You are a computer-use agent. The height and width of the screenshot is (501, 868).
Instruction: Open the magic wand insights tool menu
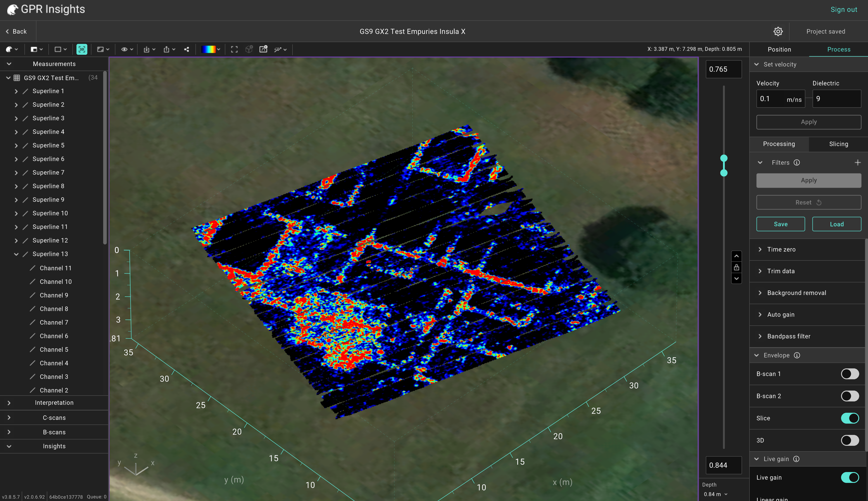pyautogui.click(x=280, y=49)
